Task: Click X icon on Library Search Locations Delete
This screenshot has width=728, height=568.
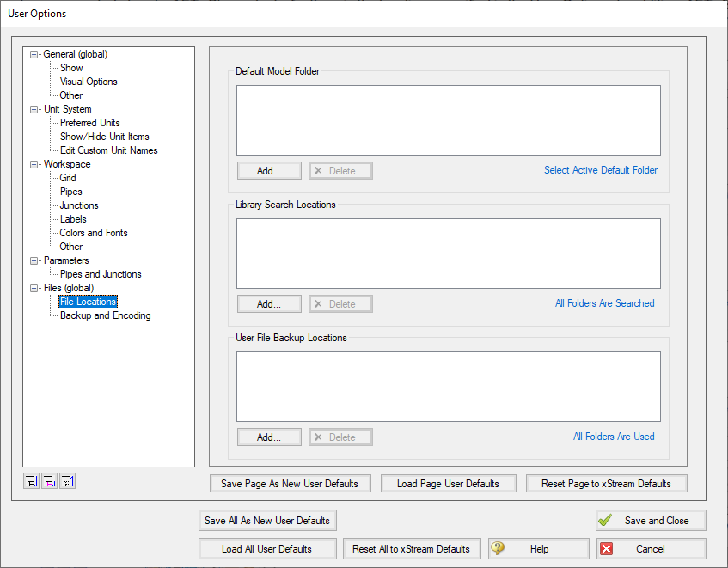Action: pos(318,304)
